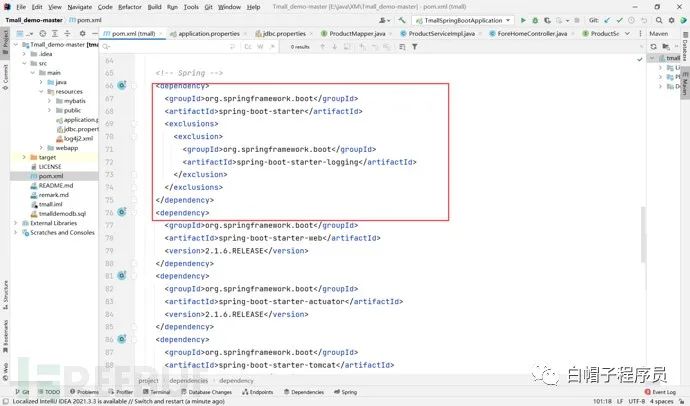Switch to the application.properties tab
The image size is (690, 406).
205,33
